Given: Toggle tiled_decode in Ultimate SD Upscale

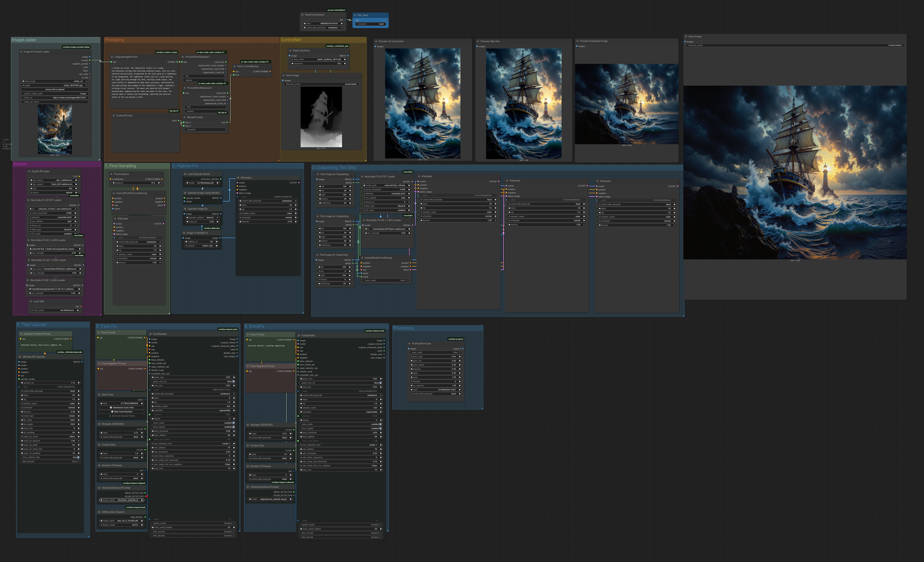Looking at the screenshot, I should tap(50, 462).
